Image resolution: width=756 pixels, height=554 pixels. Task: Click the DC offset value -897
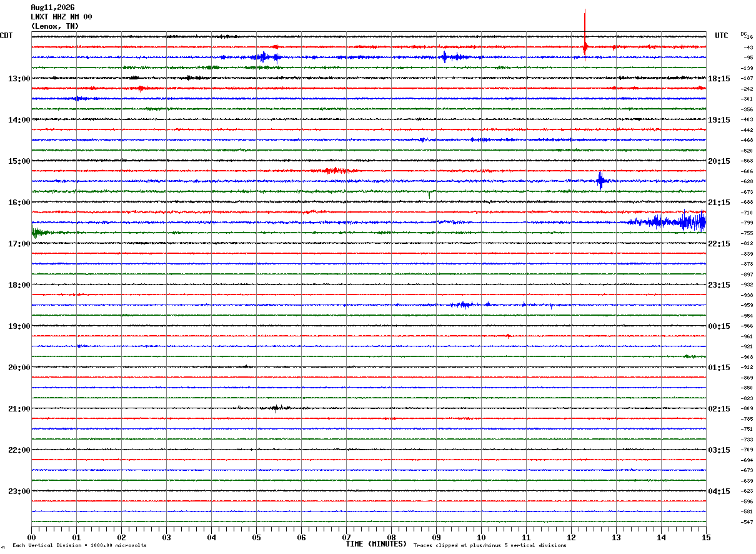(x=747, y=274)
